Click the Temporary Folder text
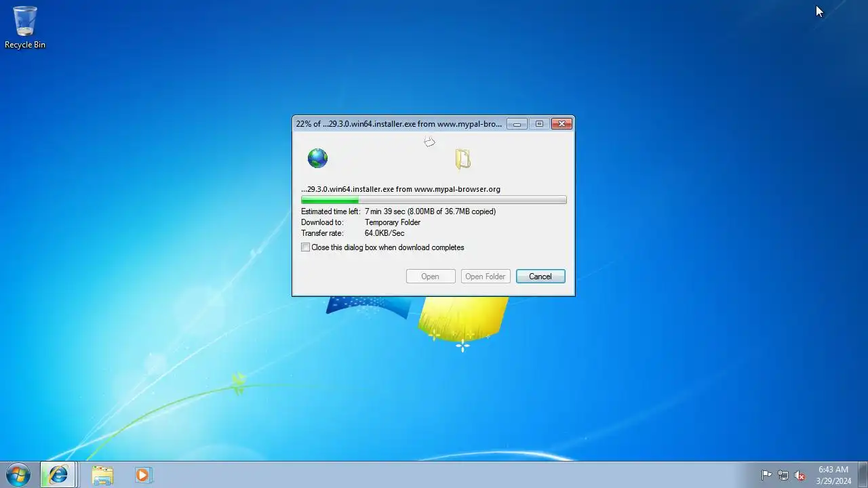 point(393,222)
